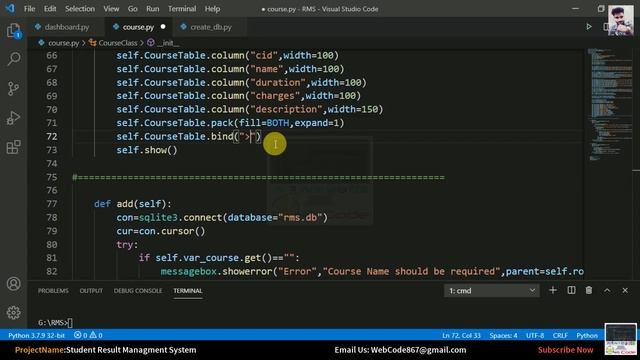The height and width of the screenshot is (360, 640).
Task: Change line endings via CRLF status item
Action: click(560, 335)
